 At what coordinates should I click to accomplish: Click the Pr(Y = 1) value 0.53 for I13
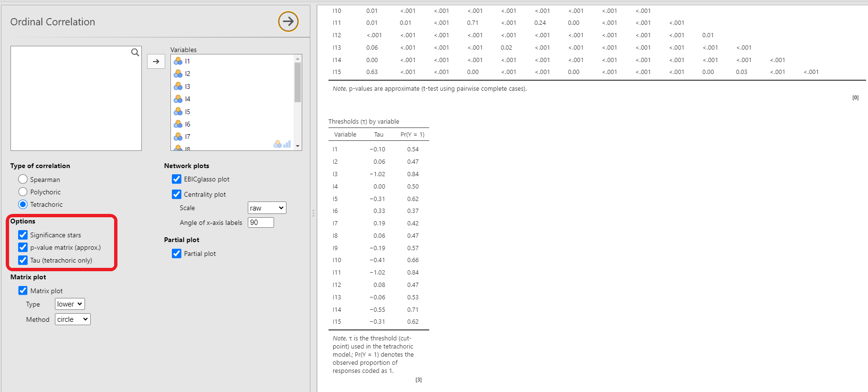coord(413,297)
